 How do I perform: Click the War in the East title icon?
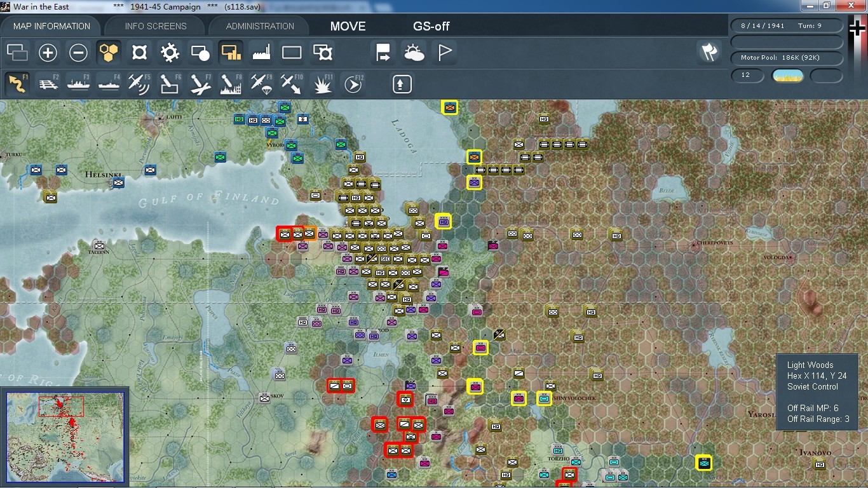(6, 6)
